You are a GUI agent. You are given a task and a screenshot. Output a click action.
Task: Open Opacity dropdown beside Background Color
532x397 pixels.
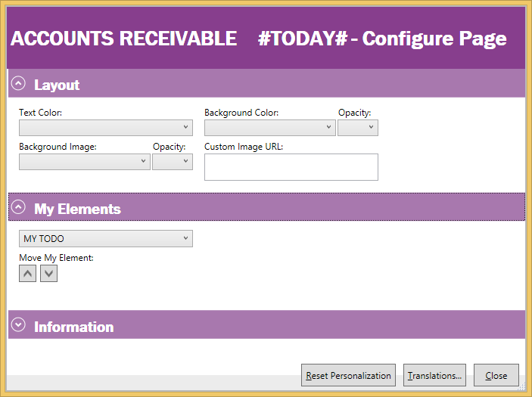coord(357,128)
